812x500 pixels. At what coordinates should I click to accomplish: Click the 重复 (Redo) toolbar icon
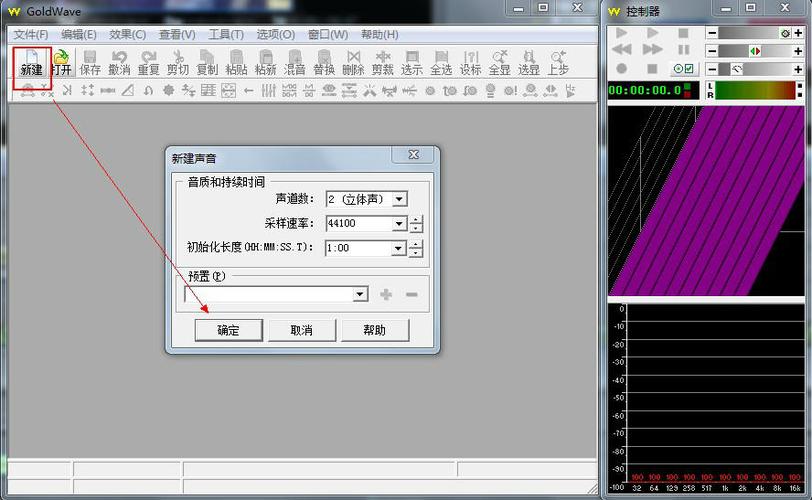[x=149, y=62]
